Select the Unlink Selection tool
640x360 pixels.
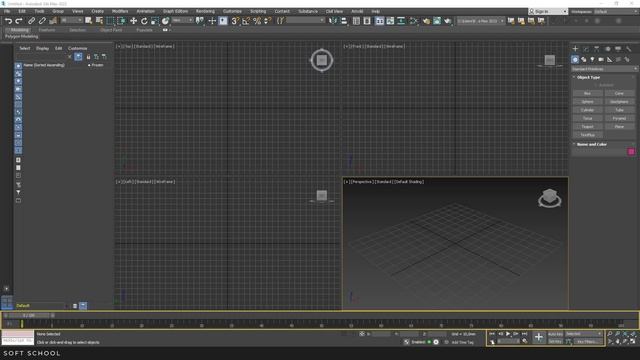point(42,21)
